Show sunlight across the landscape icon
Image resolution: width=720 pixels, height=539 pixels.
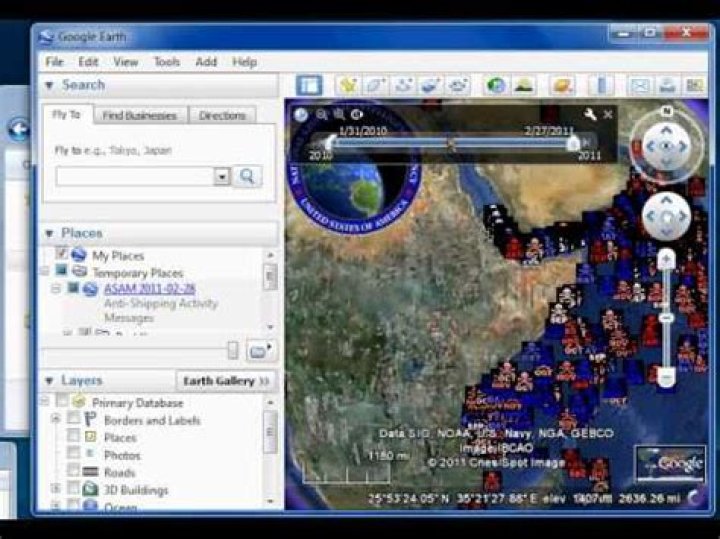coord(524,85)
